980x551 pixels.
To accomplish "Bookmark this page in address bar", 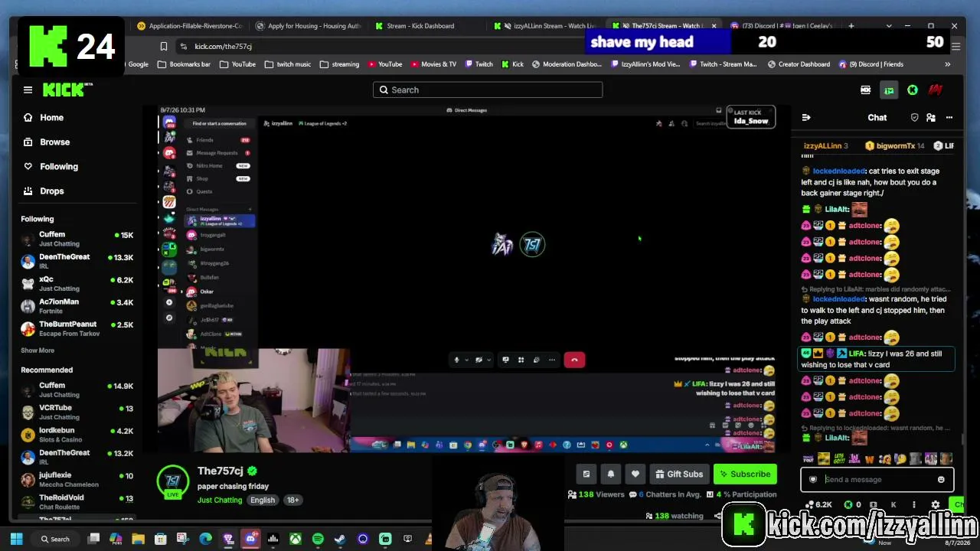I will 163,47.
